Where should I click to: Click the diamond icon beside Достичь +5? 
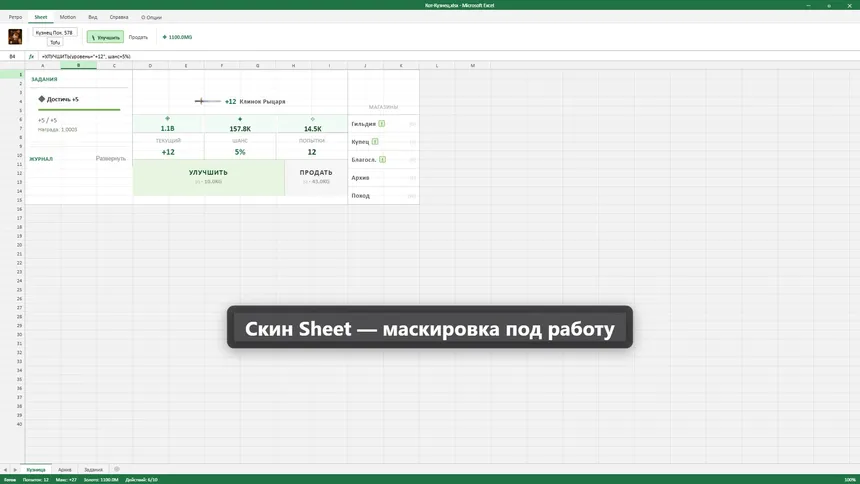point(42,99)
